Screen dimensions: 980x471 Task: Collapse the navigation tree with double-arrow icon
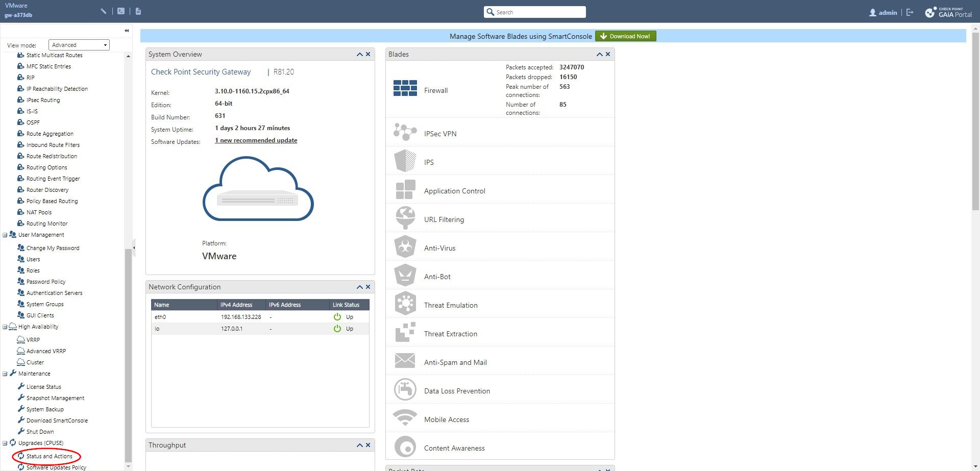click(127, 31)
